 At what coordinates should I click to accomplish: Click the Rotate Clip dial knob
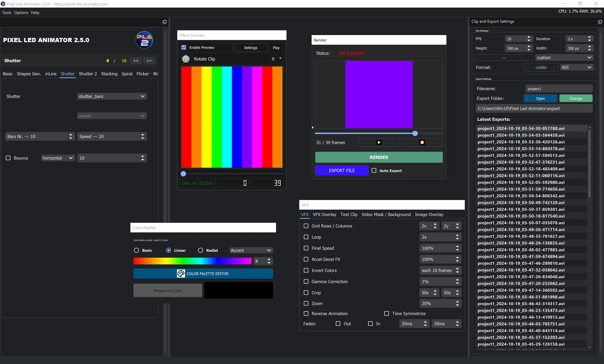tap(186, 59)
